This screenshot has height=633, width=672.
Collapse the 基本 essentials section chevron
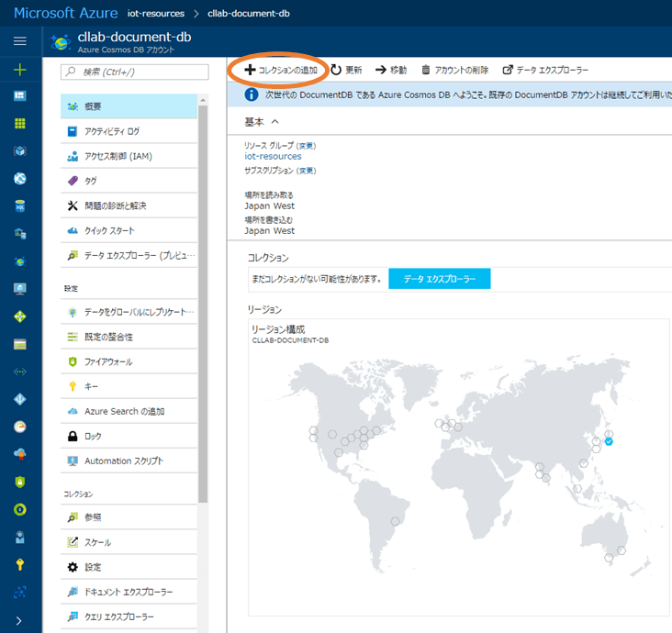(275, 122)
